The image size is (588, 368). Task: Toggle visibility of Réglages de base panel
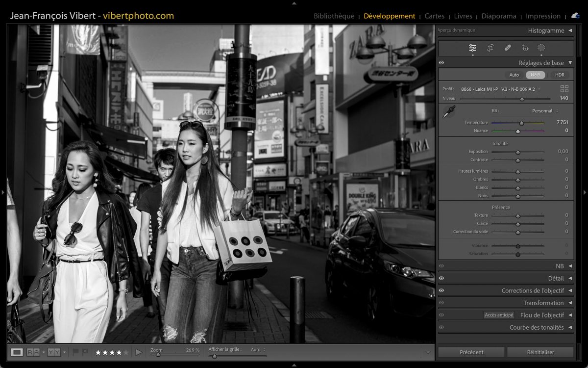pos(441,63)
